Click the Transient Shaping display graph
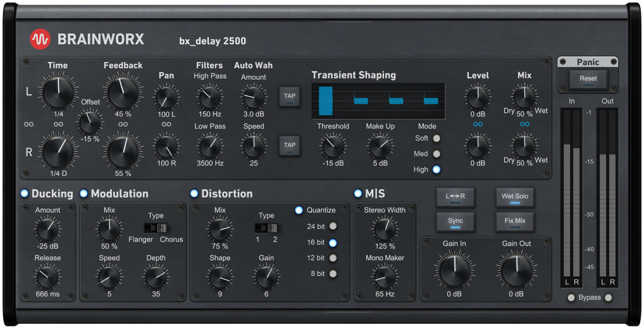 click(378, 101)
